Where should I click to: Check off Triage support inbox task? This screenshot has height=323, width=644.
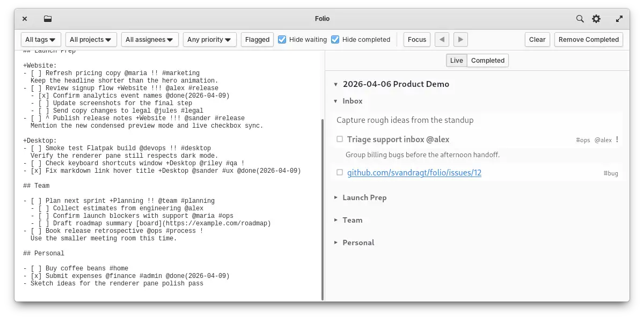340,139
